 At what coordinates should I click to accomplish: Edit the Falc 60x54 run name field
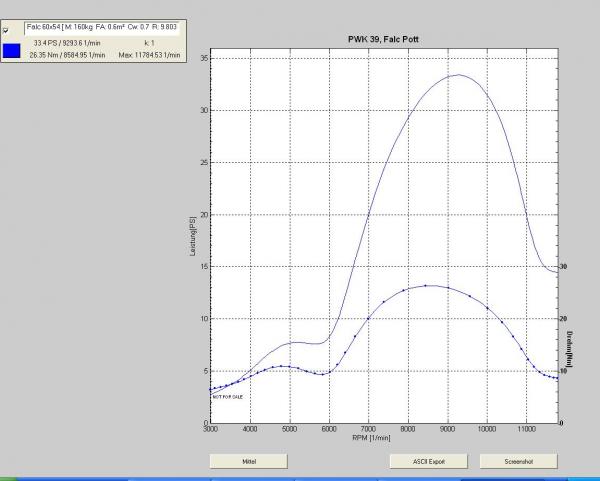(x=102, y=28)
